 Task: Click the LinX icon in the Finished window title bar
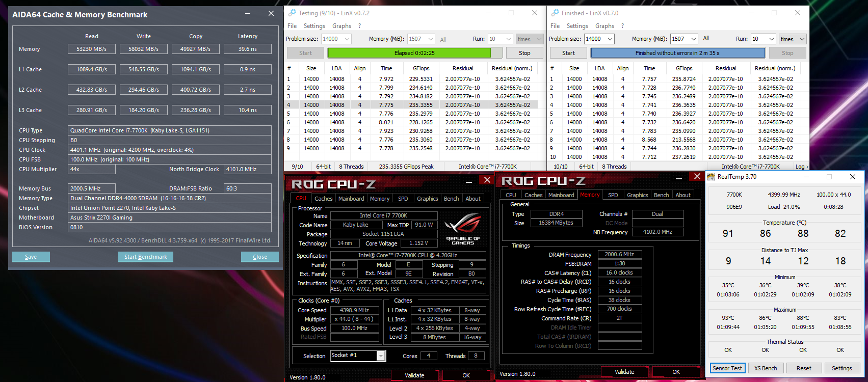[555, 13]
